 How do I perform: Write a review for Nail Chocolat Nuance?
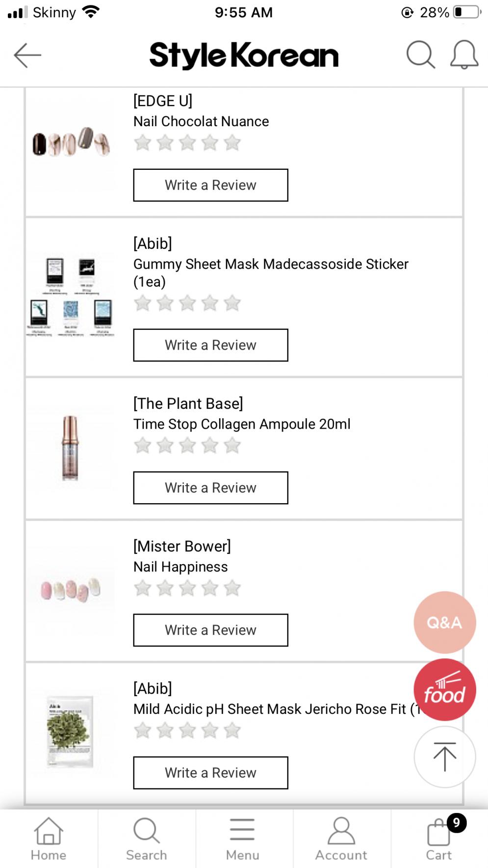click(210, 185)
